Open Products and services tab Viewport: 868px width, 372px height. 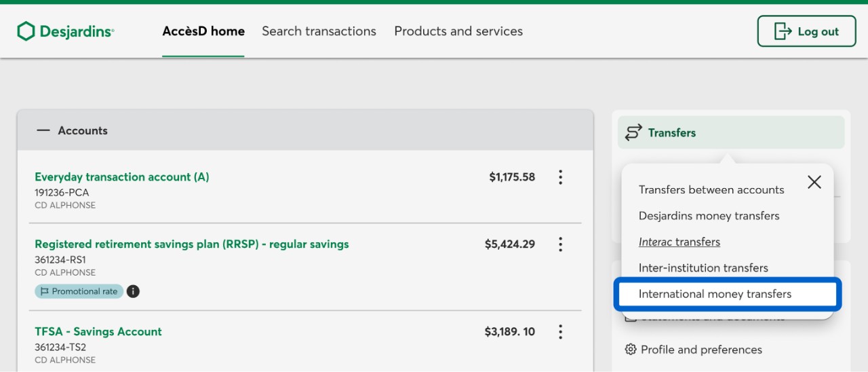458,31
